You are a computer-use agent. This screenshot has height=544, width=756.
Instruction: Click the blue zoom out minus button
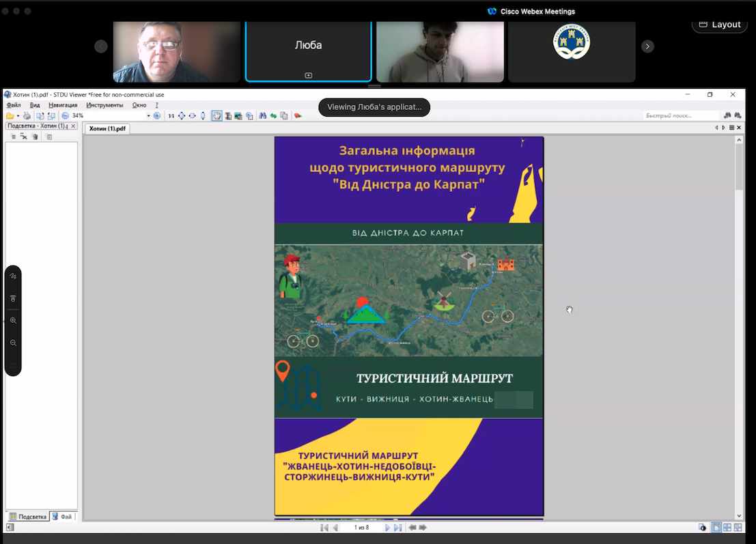click(65, 116)
